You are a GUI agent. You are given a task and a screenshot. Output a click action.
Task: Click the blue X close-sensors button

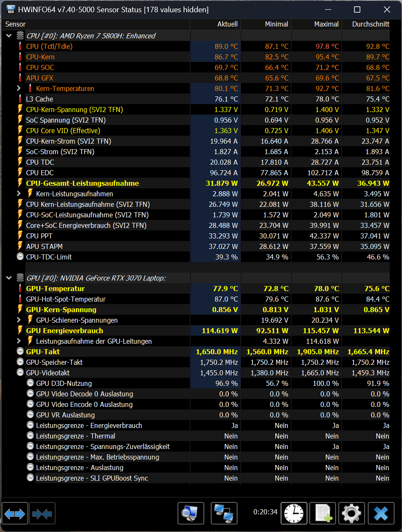381,513
